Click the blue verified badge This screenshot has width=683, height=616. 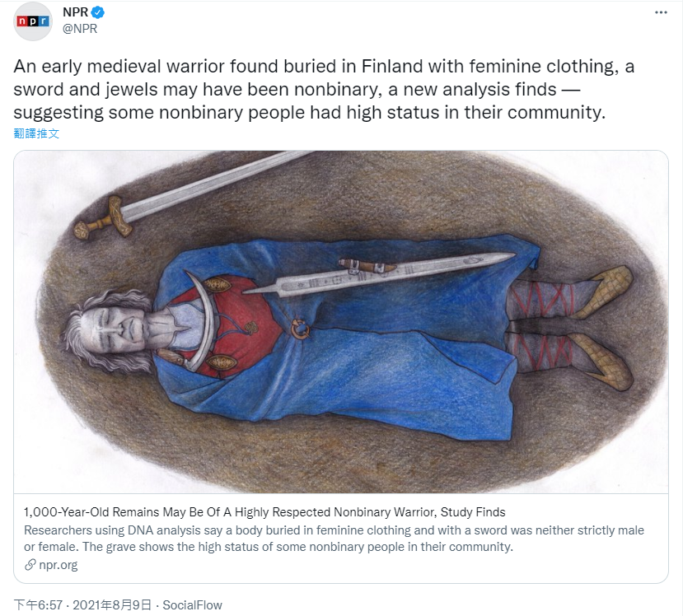tap(97, 12)
